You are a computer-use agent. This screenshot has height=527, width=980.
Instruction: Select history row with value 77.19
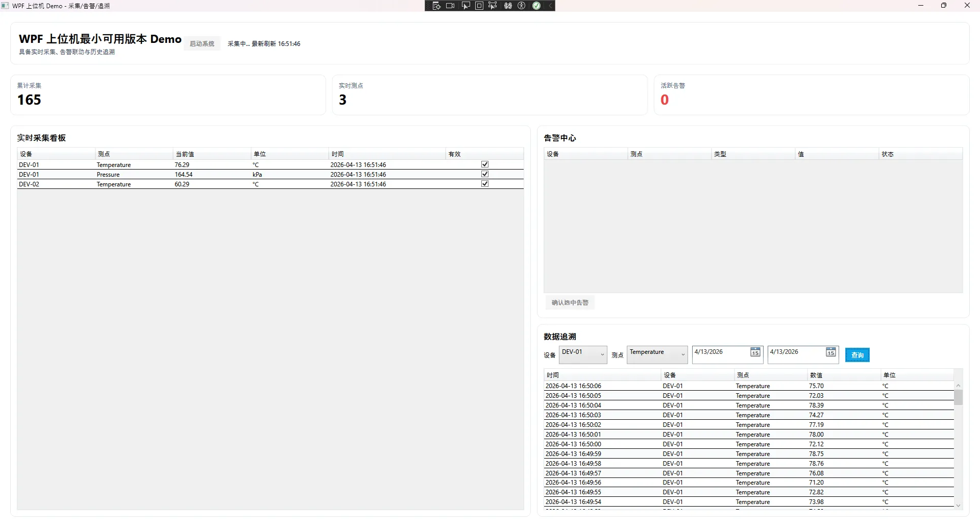(749, 424)
